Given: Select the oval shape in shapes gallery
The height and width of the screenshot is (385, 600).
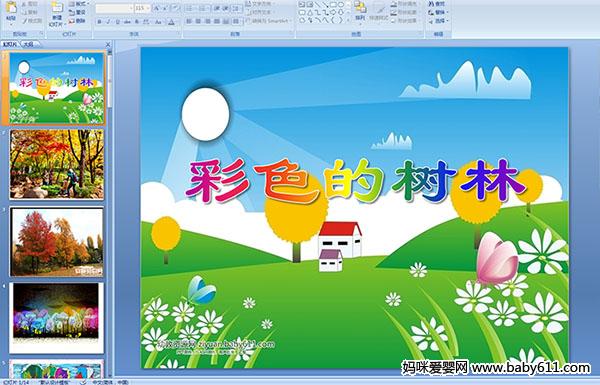Looking at the screenshot, I should tap(341, 4).
